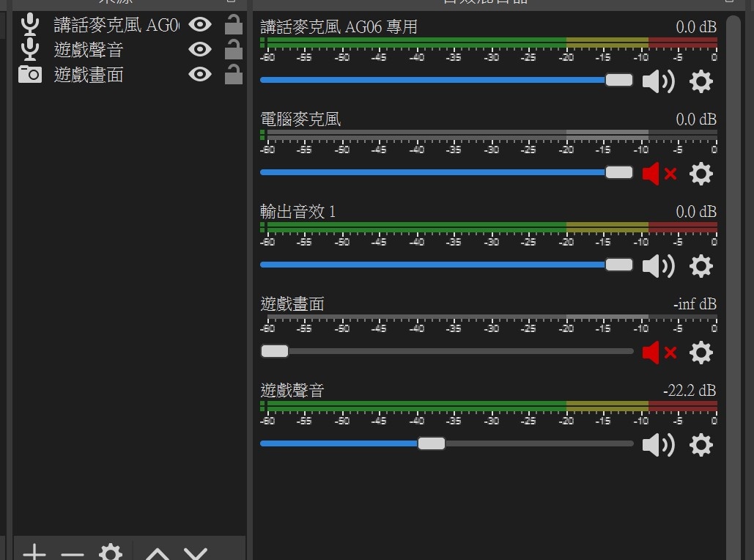Click the 遊戲畫面 label in audio mixer
754x560 pixels.
pos(292,304)
